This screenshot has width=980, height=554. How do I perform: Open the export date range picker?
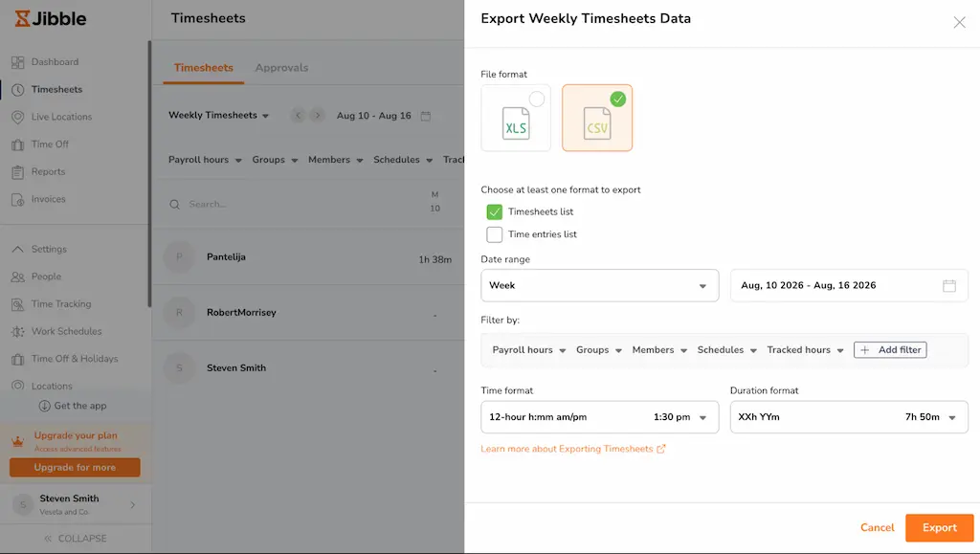point(849,285)
